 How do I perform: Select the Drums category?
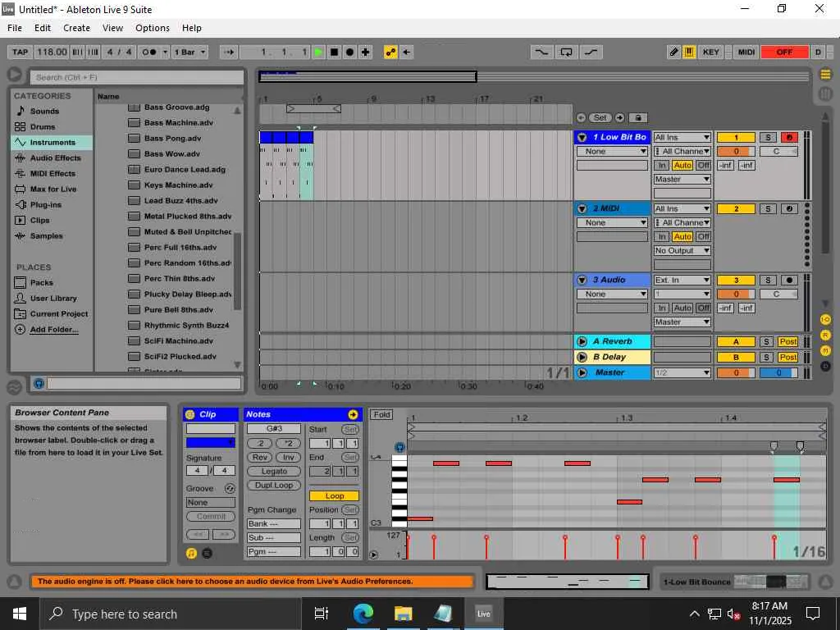click(52, 127)
